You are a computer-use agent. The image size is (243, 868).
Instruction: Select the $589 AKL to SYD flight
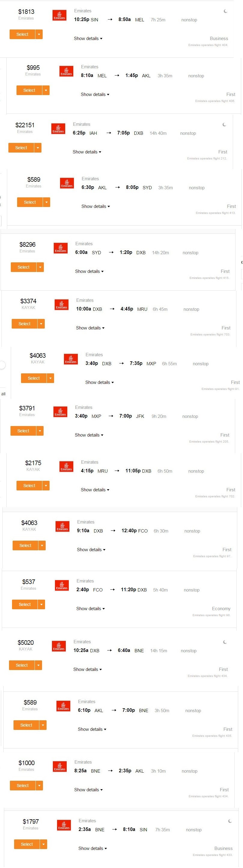[30, 202]
